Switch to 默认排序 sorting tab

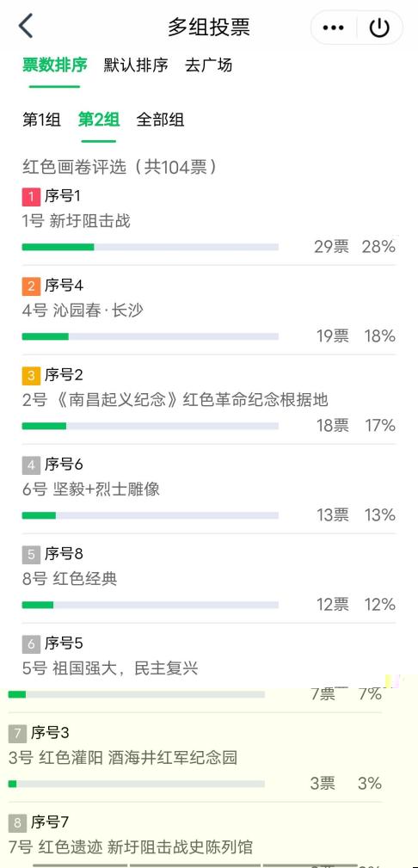tap(136, 65)
